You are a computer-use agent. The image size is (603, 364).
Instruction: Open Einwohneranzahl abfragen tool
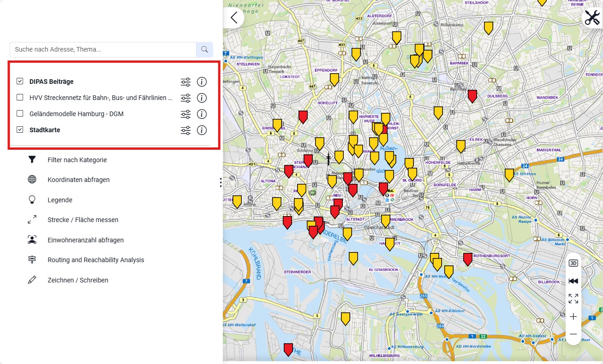click(x=85, y=240)
